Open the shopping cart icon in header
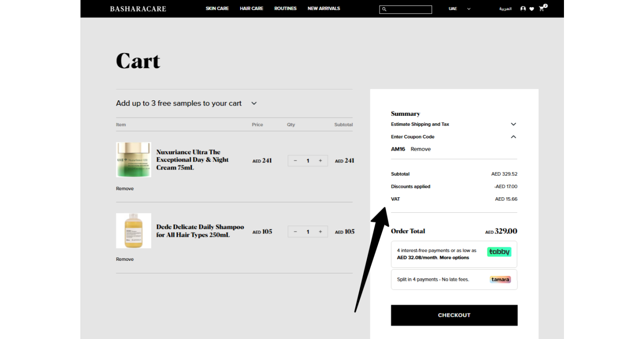The height and width of the screenshot is (339, 644). pyautogui.click(x=542, y=8)
